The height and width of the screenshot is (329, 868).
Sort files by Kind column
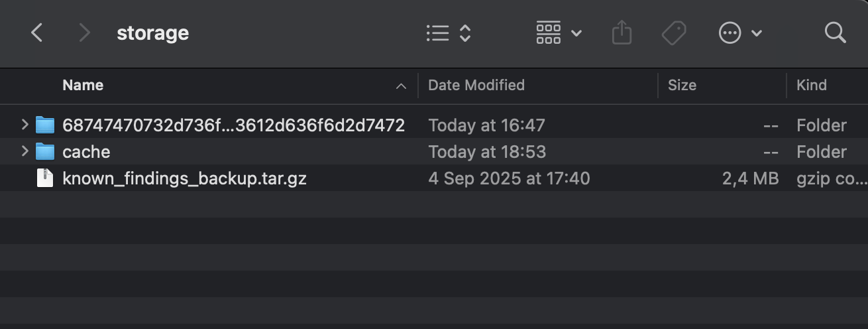[812, 85]
